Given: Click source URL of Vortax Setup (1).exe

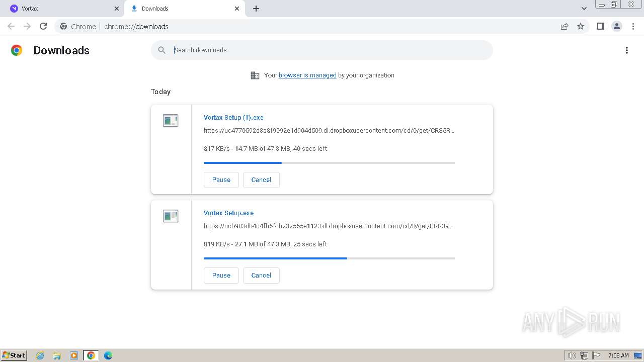Looking at the screenshot, I should (329, 131).
